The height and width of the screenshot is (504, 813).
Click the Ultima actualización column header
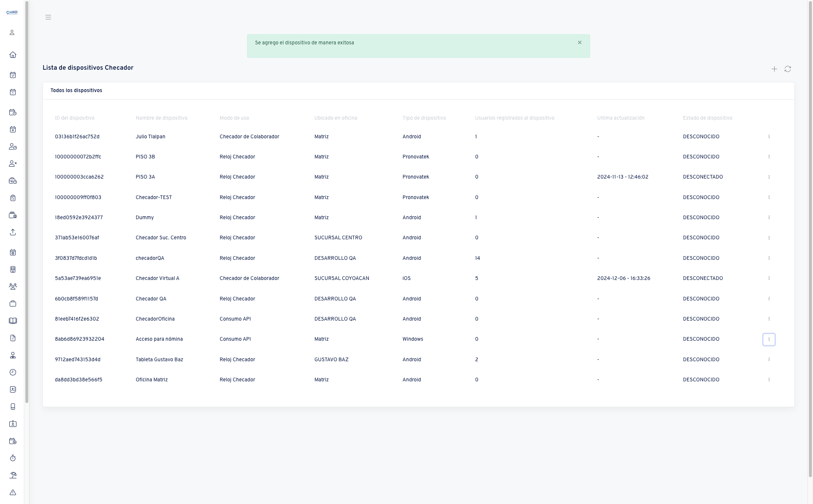pyautogui.click(x=621, y=118)
